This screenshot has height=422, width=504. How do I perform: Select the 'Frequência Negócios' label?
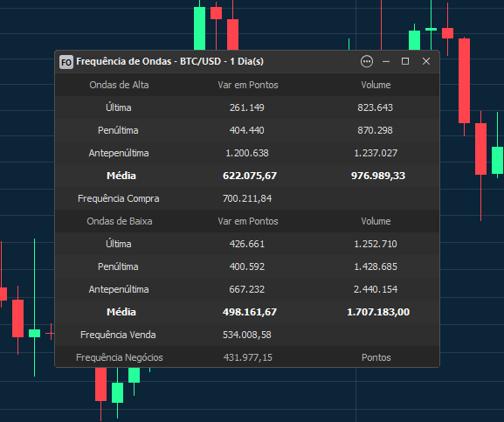point(120,357)
